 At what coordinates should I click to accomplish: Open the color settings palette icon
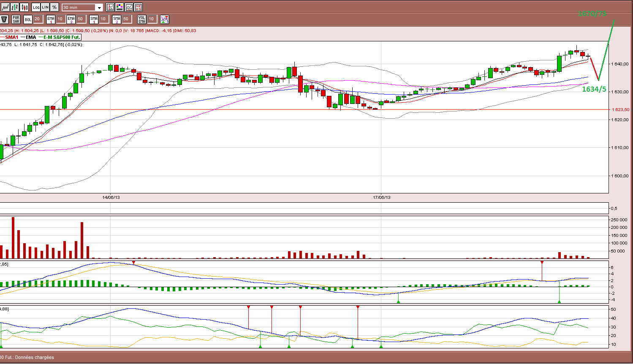(x=120, y=7)
